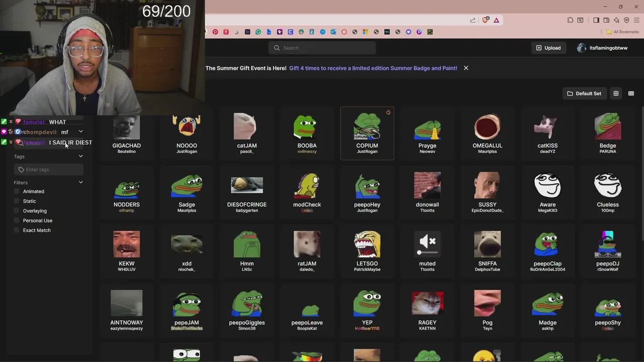Toggle the Exact Match checkbox
644x362 pixels.
point(17,230)
